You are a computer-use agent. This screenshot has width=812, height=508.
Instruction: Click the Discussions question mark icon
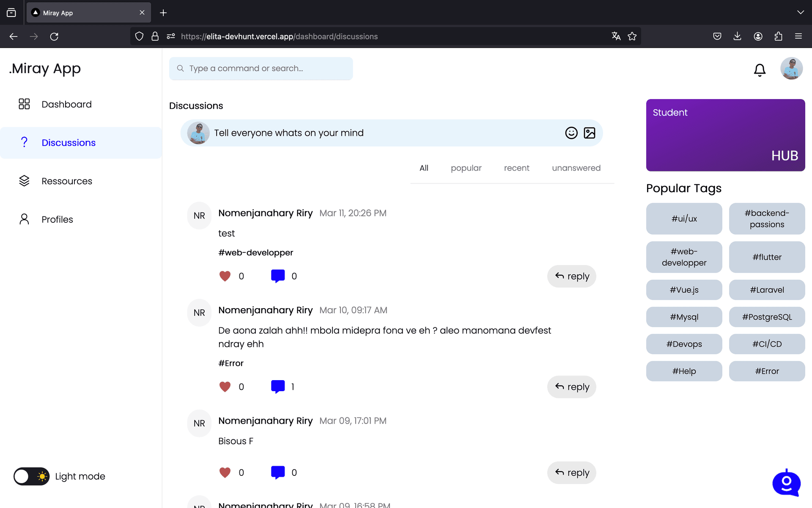point(24,142)
